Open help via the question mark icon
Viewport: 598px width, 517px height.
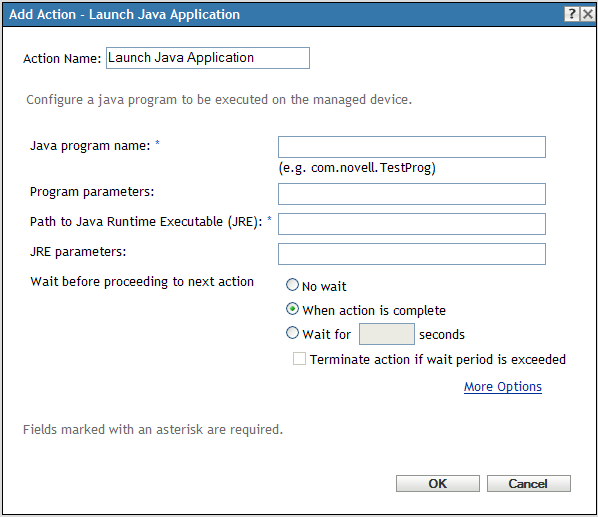click(x=572, y=14)
